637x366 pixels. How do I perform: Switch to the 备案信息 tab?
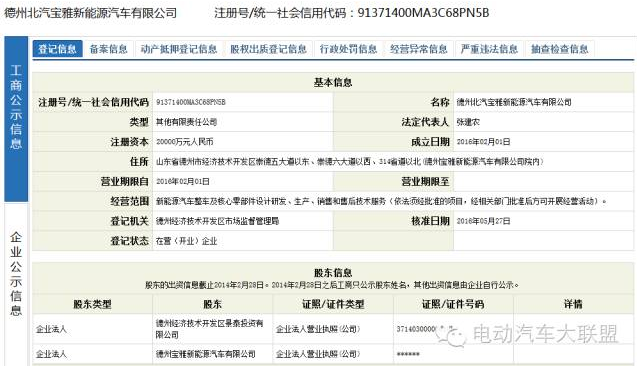tap(108, 49)
